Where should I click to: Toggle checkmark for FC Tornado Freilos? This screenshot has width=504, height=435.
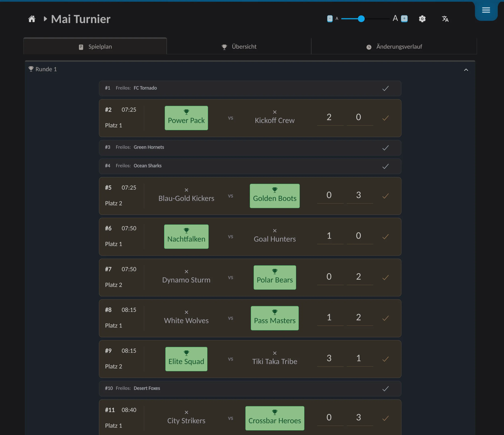click(x=385, y=88)
